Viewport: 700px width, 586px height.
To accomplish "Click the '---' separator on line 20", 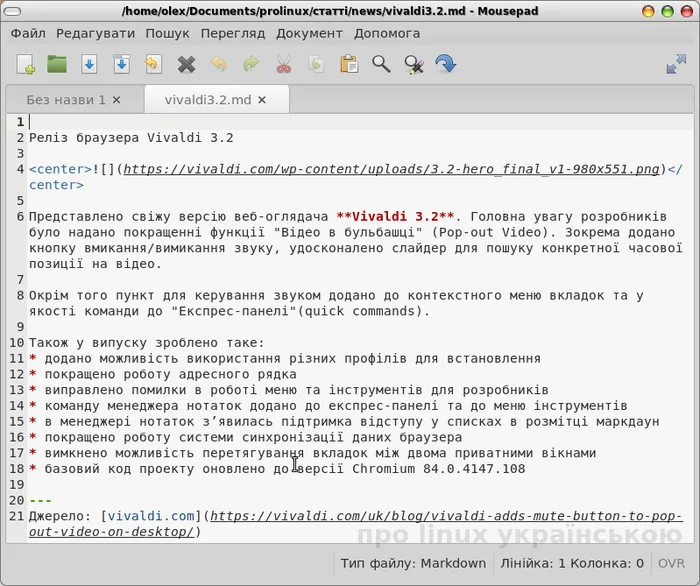I will click(x=40, y=500).
